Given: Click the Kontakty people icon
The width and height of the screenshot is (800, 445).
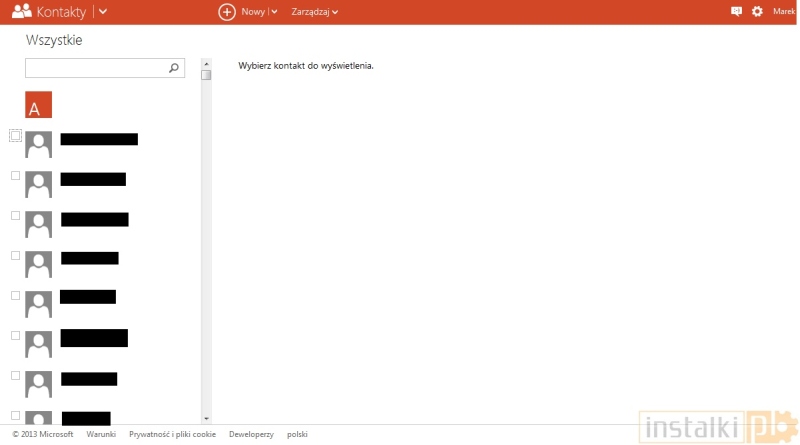Looking at the screenshot, I should click(22, 11).
